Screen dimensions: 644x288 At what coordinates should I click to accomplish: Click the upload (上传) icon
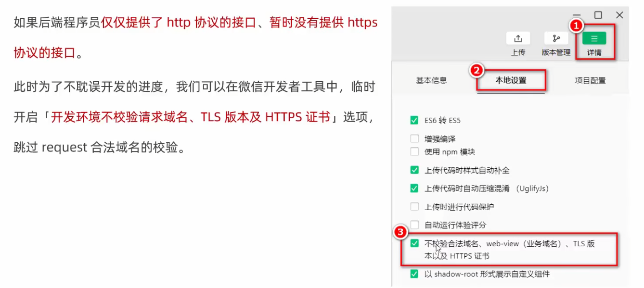coord(518,38)
